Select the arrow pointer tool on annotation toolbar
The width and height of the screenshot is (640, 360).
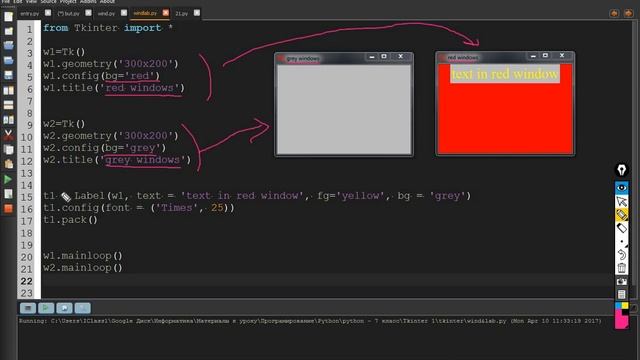[x=621, y=201]
